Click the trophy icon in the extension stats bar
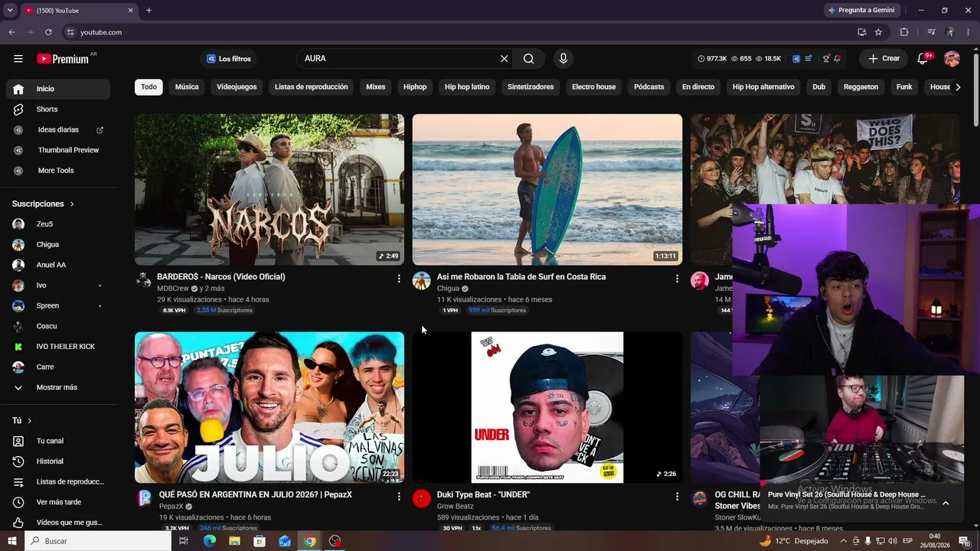 826,59
